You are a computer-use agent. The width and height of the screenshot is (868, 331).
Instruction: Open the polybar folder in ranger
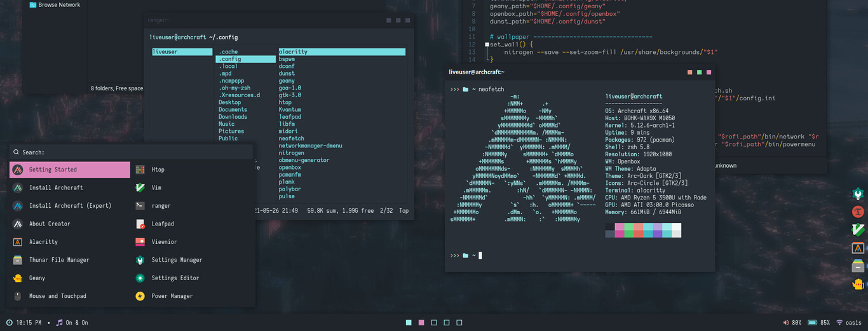[290, 189]
